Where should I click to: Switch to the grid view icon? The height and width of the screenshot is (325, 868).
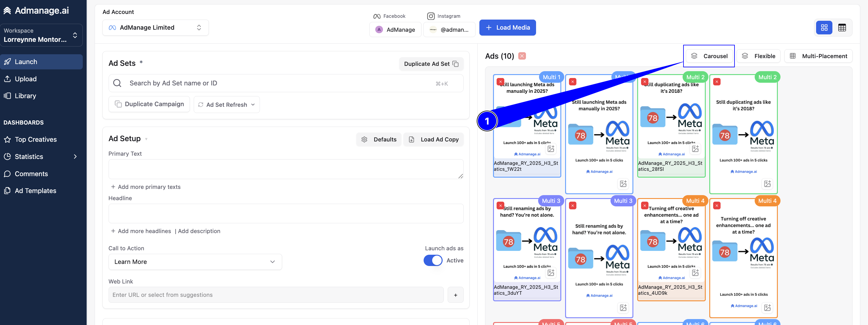(x=824, y=28)
